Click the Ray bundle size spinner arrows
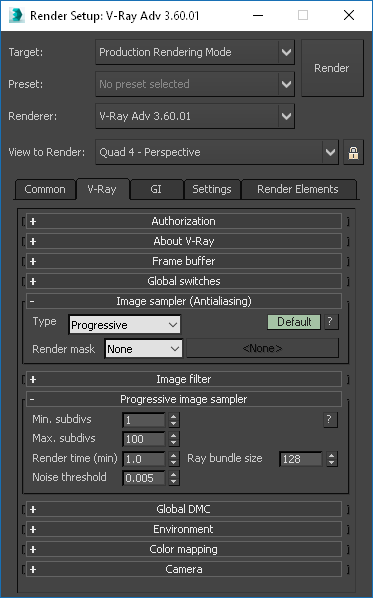This screenshot has width=373, height=598. coord(331,459)
